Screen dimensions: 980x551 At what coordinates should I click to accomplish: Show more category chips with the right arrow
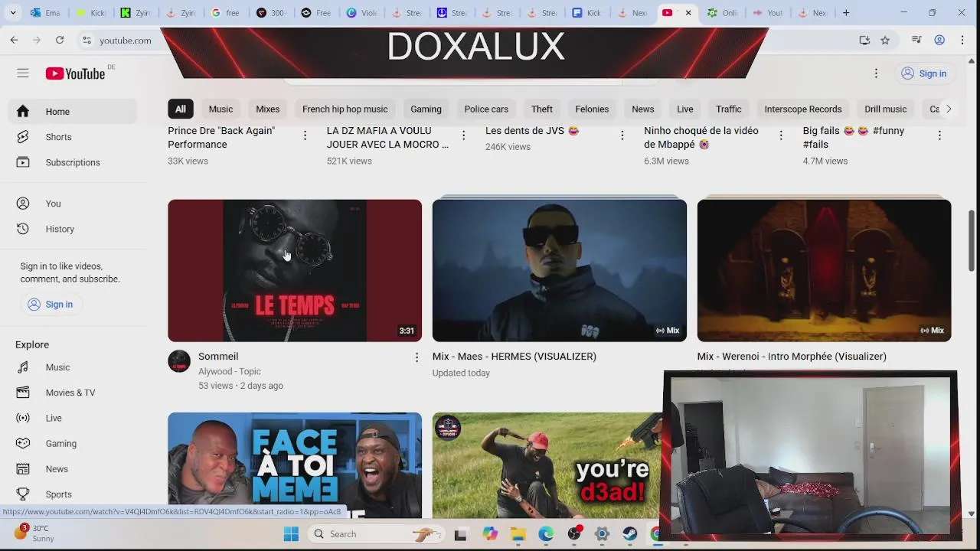point(948,109)
